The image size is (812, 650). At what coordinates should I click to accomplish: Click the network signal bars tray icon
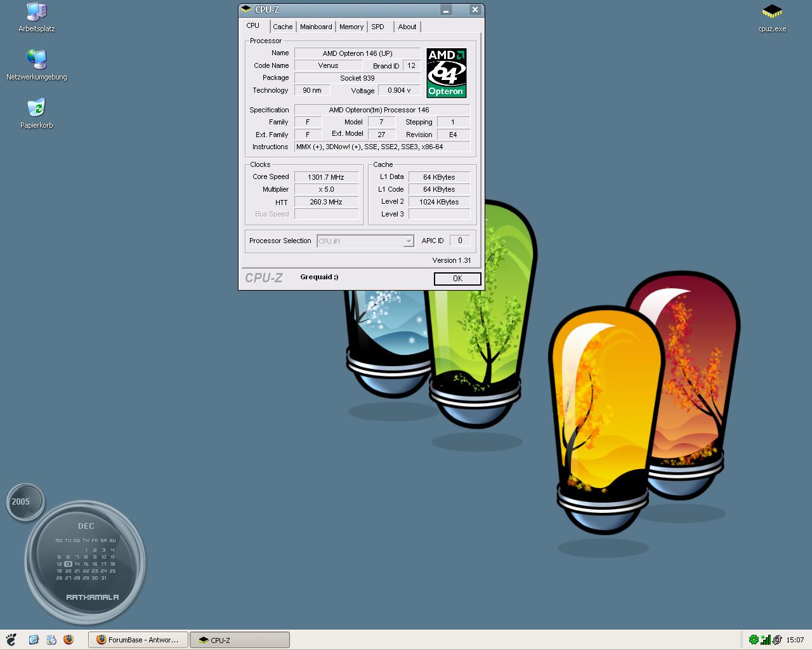coord(766,640)
